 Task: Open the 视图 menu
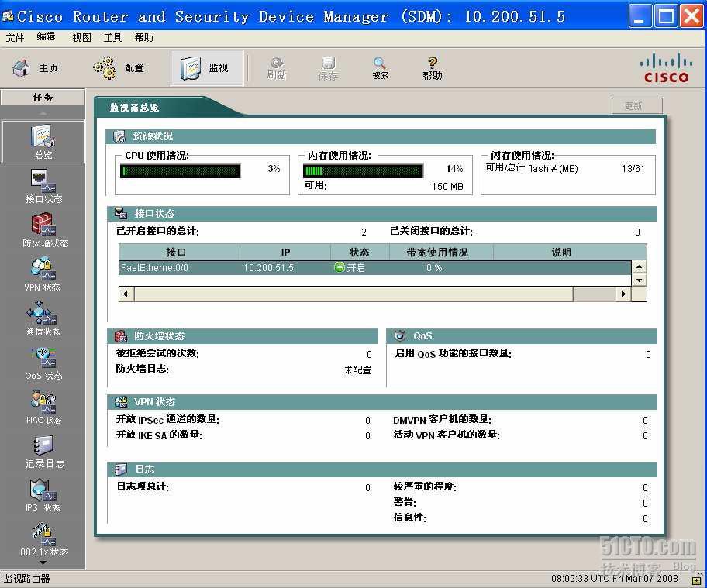[x=81, y=37]
